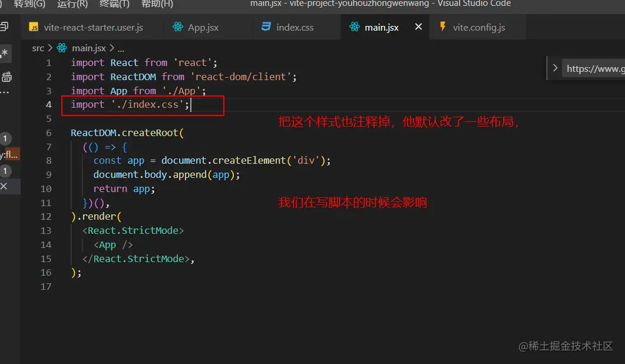Toggle search details ellipsis in sidebar

[x=4, y=92]
